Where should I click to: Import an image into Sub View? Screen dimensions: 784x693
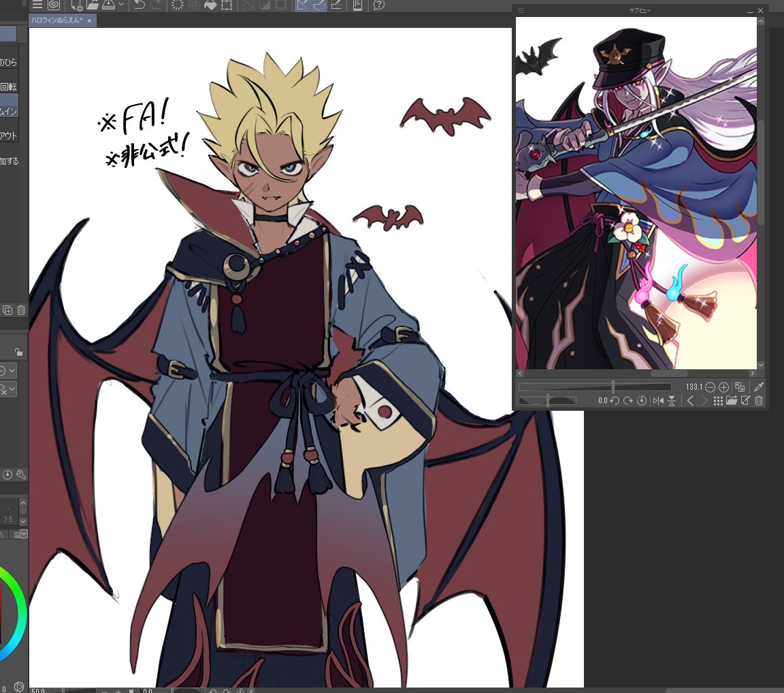tap(732, 401)
